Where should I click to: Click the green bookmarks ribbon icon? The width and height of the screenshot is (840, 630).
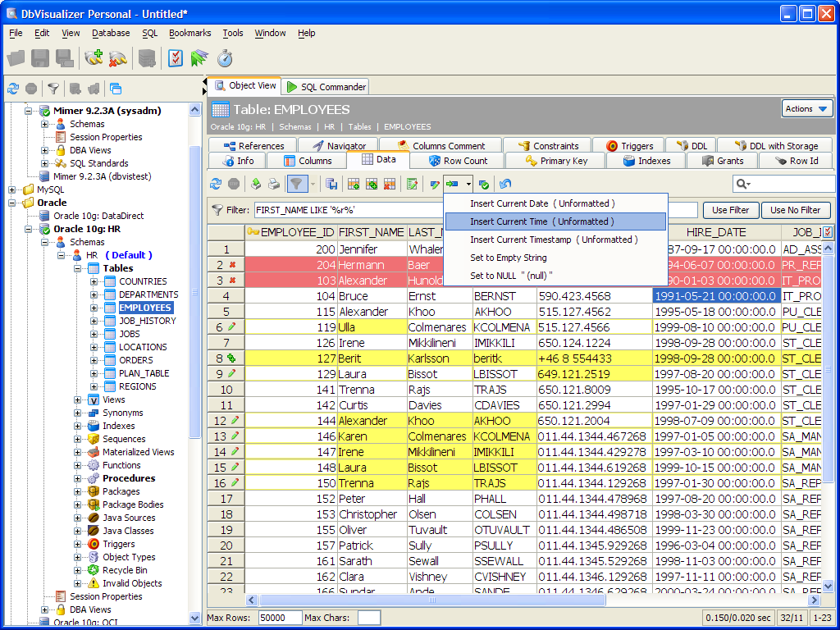(199, 58)
